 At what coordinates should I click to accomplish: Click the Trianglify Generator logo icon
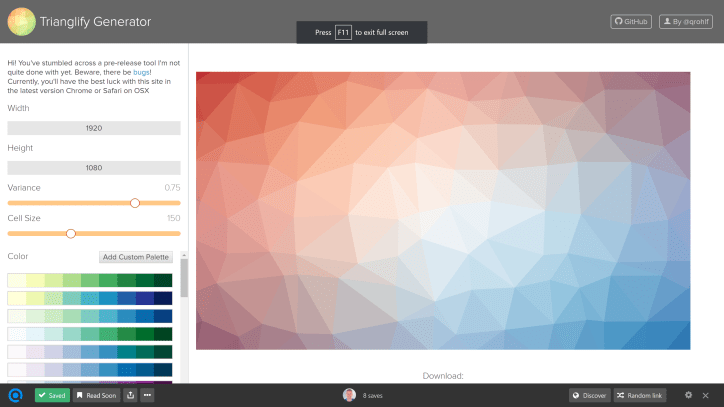pyautogui.click(x=21, y=21)
